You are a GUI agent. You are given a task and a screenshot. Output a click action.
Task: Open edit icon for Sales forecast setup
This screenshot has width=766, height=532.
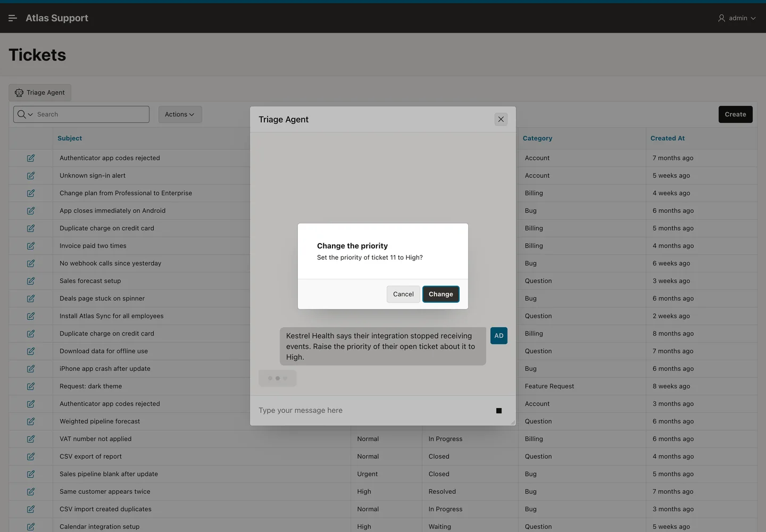coord(31,281)
